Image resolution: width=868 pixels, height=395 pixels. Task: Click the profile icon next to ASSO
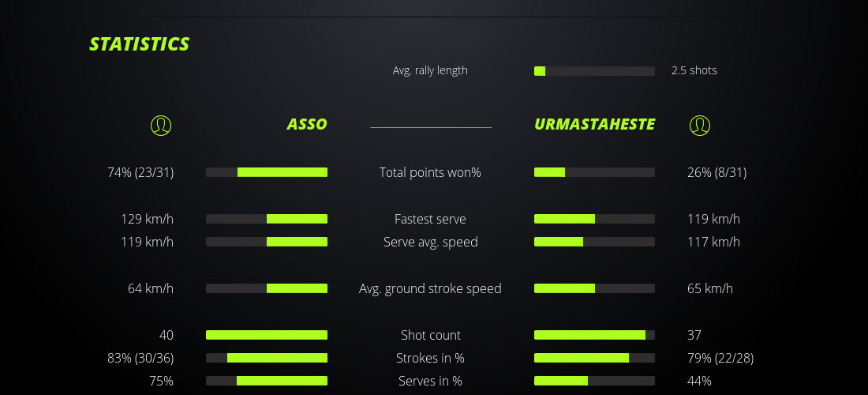pos(161,125)
